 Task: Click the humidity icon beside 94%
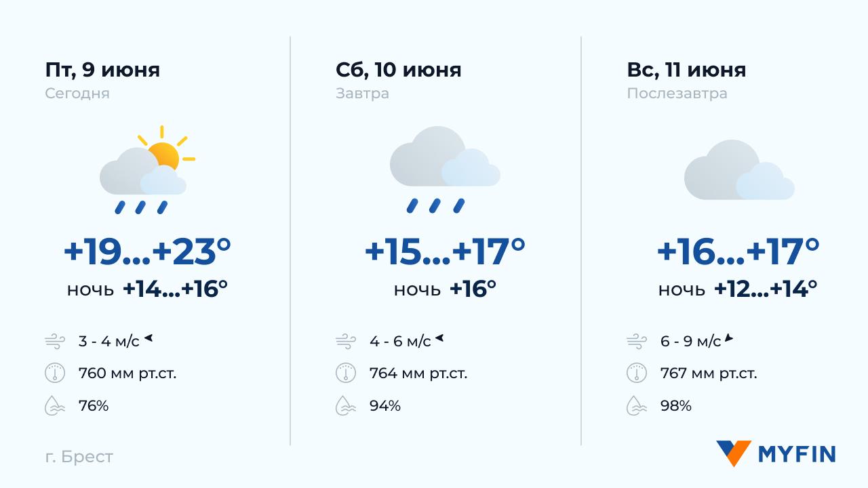[x=346, y=406]
